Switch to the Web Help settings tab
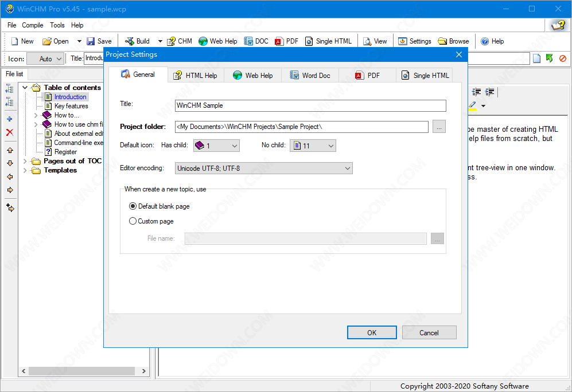 click(253, 76)
